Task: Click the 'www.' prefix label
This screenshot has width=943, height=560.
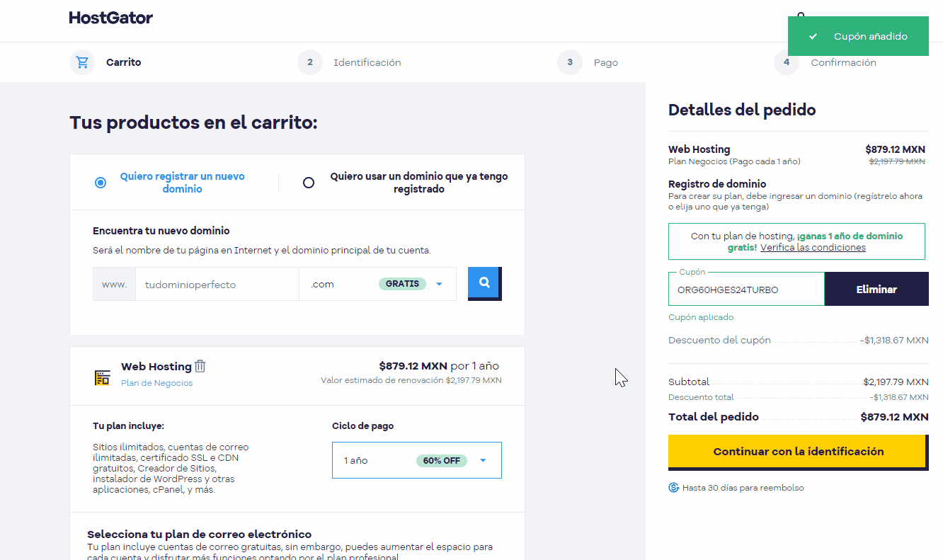Action: [114, 284]
